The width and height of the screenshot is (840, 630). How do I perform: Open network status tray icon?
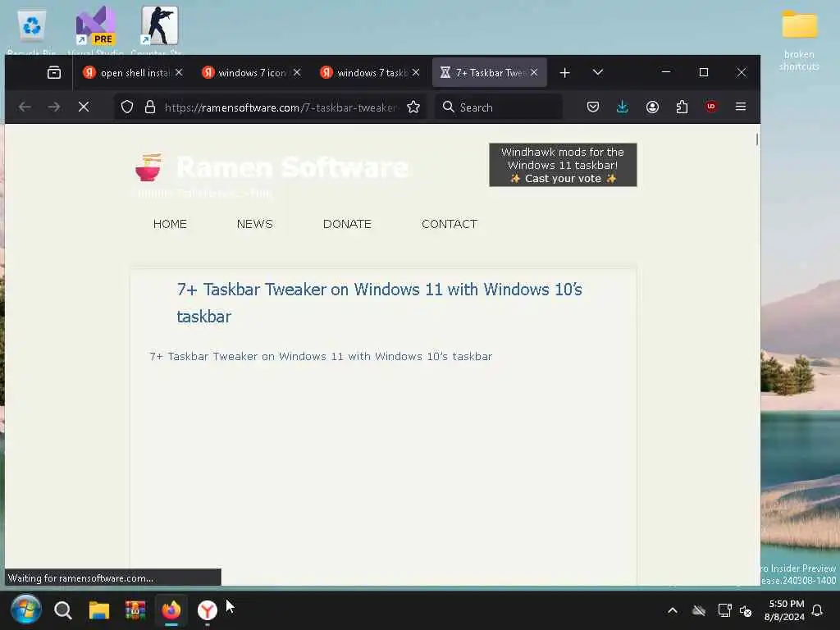[x=724, y=610]
